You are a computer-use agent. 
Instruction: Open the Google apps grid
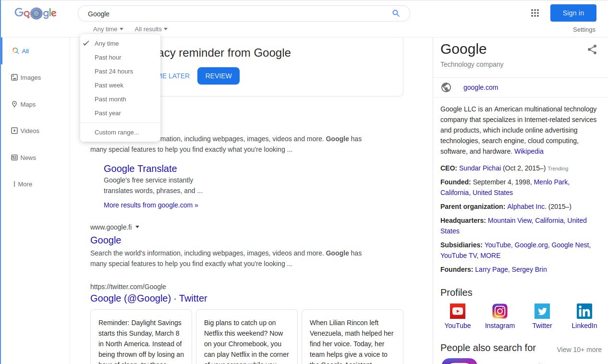point(535,13)
